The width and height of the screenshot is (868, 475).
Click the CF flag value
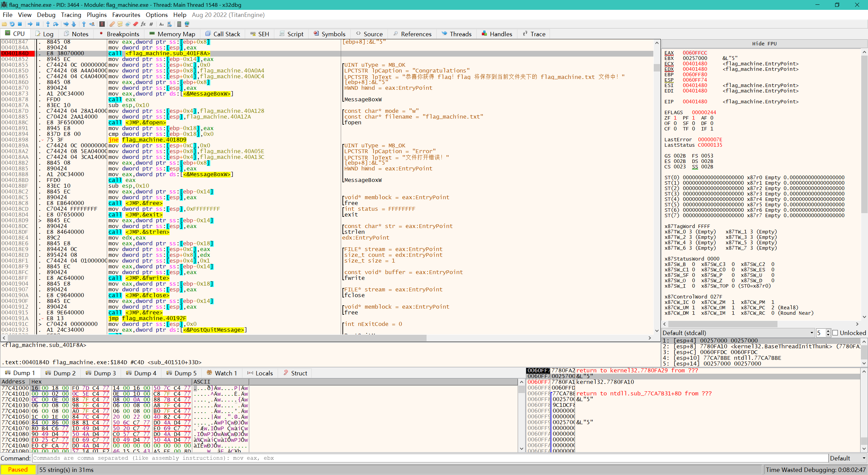(675, 129)
